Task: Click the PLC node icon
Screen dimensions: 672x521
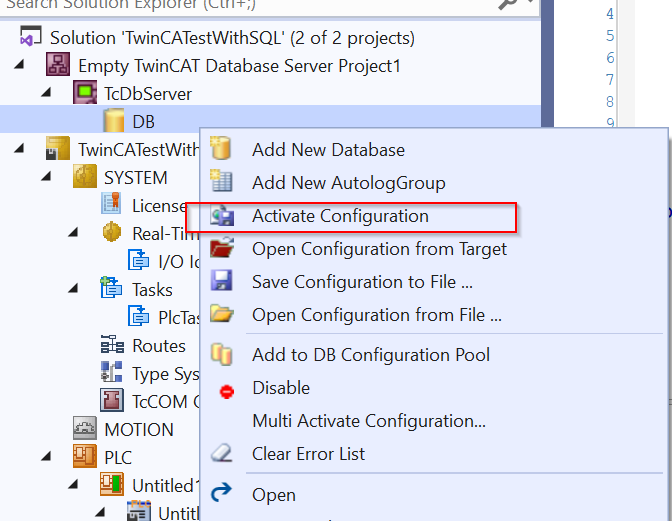Action: 85,456
